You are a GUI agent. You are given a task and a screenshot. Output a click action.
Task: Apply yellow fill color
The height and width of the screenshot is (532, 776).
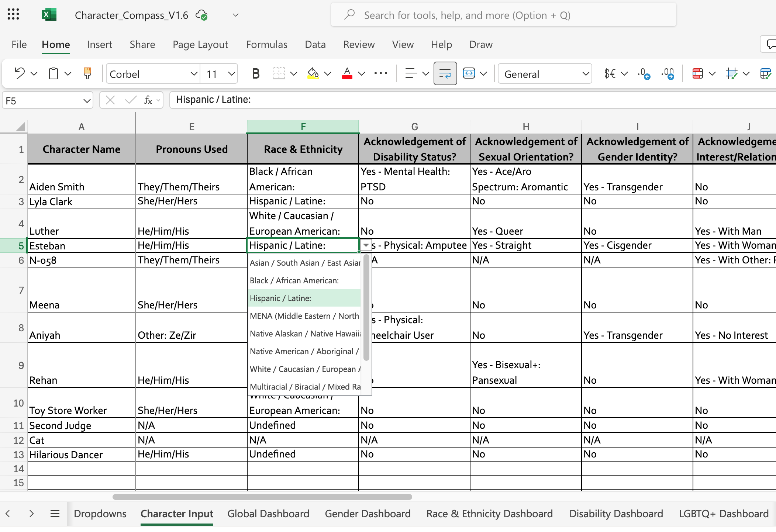(x=313, y=73)
